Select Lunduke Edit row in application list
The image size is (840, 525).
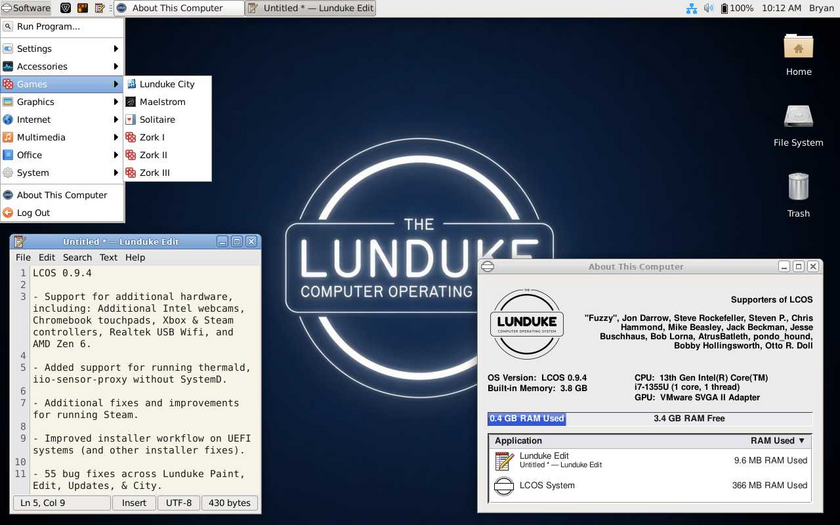pos(650,460)
